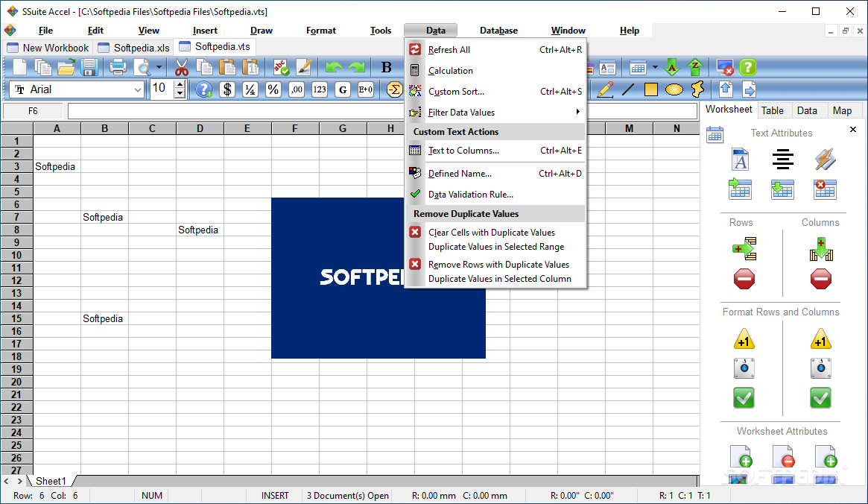
Task: Click the Save floppy disk icon
Action: (x=89, y=68)
